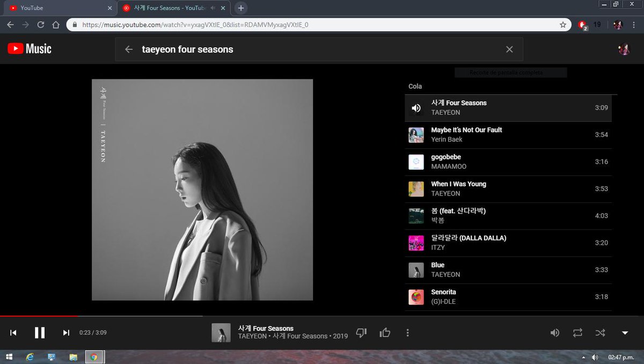The width and height of the screenshot is (644, 364).
Task: Play 달라달라 (DALLA DALLA) from queue
Action: point(508,243)
